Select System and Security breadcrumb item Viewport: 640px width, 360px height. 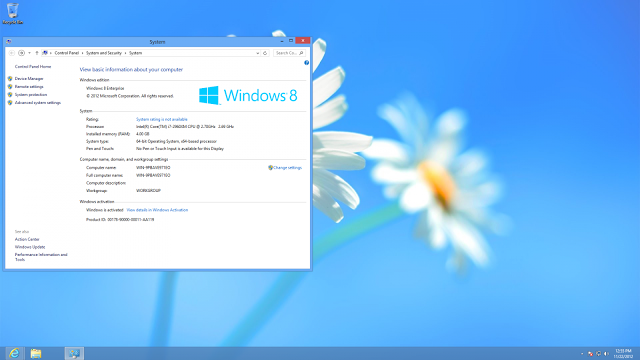[x=104, y=53]
